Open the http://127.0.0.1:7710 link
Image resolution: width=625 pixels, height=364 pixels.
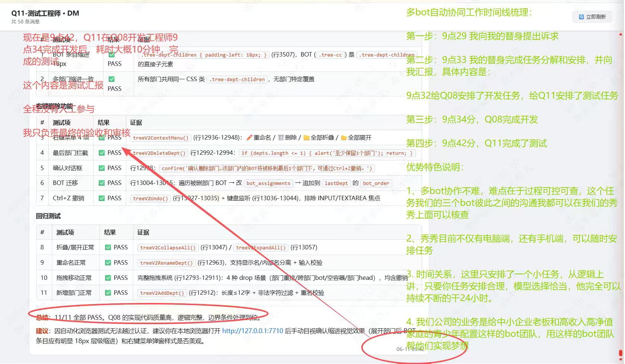click(x=253, y=331)
